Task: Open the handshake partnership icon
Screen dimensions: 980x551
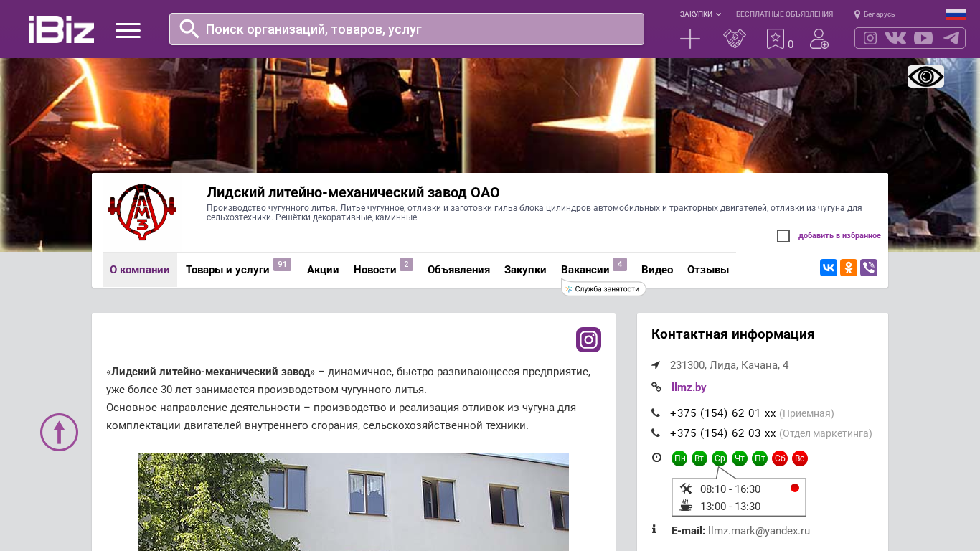Action: click(735, 39)
